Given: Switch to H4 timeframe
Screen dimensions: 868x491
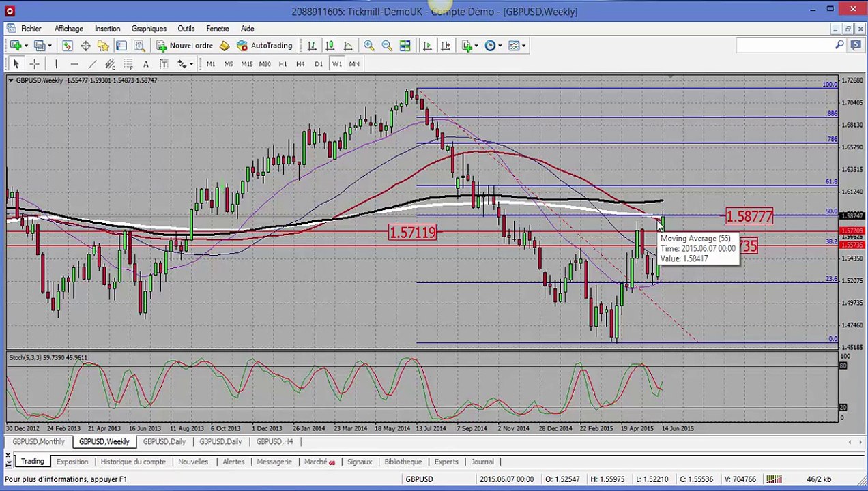Looking at the screenshot, I should [300, 64].
